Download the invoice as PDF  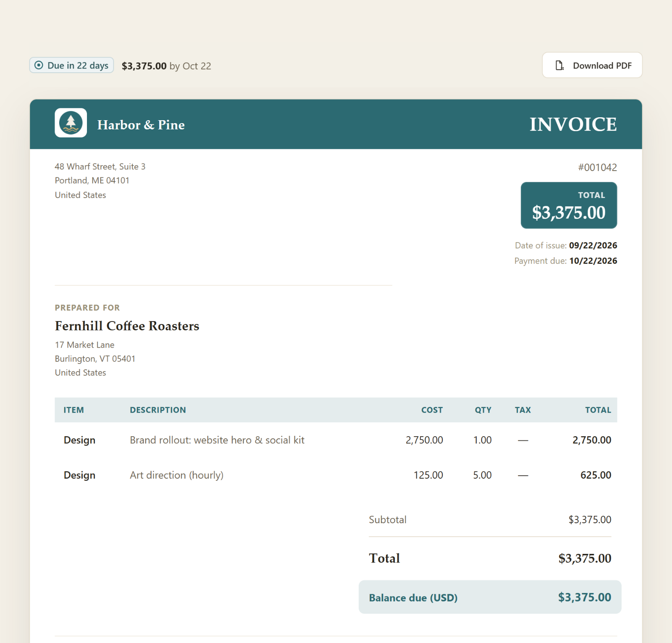592,65
